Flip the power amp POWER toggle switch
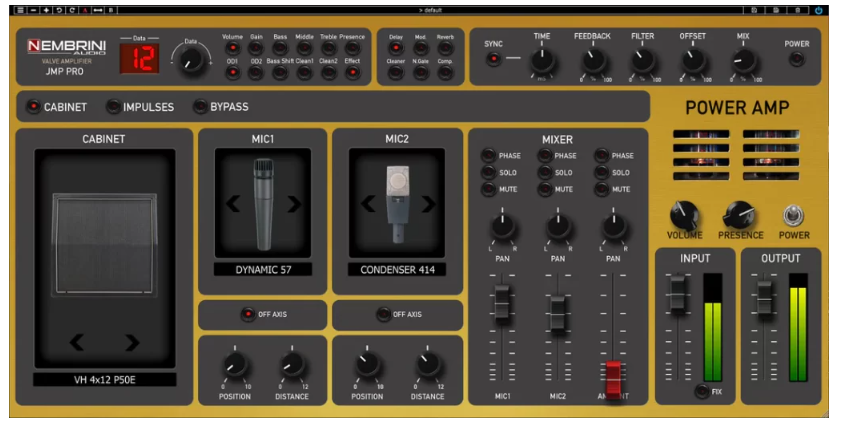 (794, 216)
